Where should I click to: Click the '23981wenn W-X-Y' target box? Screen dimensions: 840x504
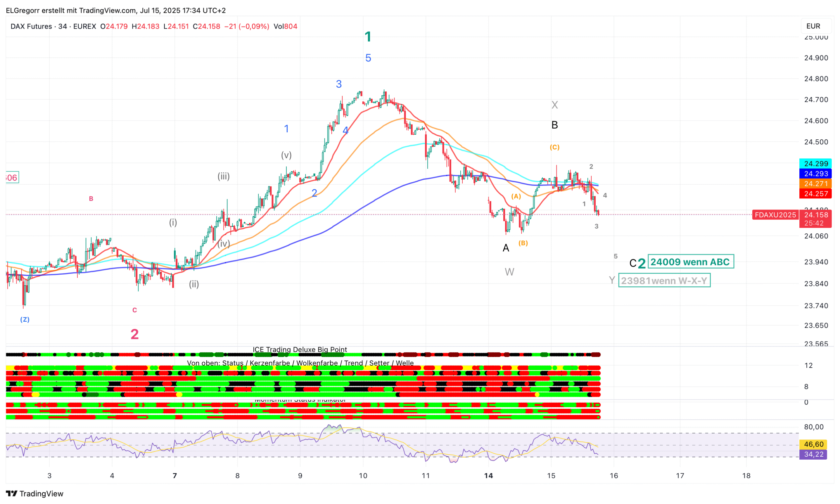tap(664, 280)
